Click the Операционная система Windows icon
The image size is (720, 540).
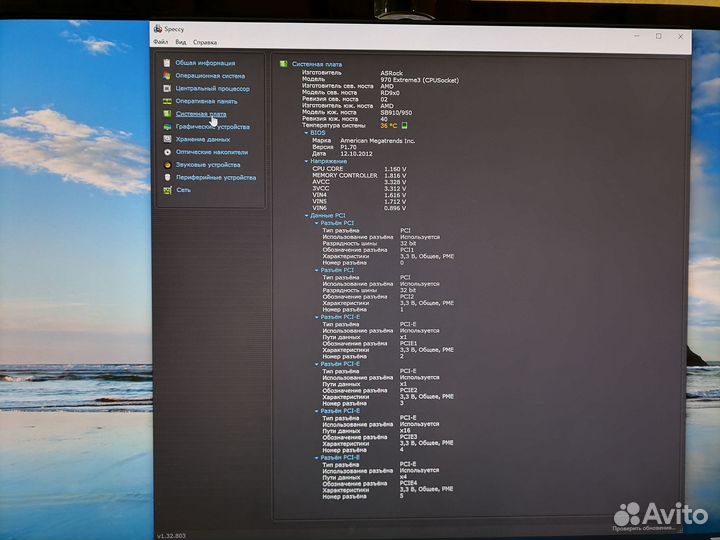coord(167,76)
